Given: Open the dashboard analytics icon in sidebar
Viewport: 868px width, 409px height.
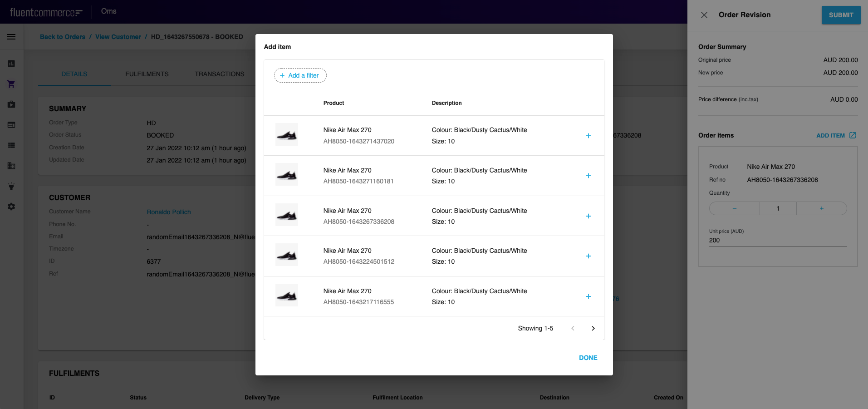Looking at the screenshot, I should click(x=11, y=63).
